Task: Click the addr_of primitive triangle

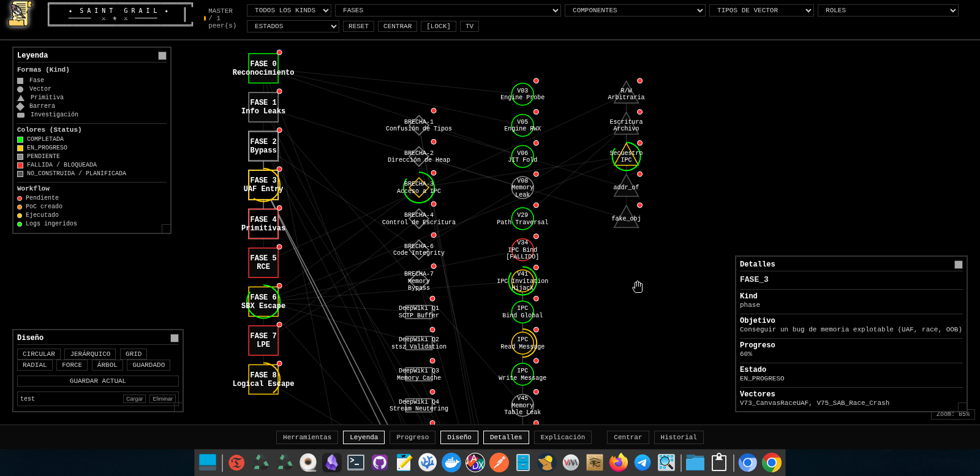Action: (626, 186)
